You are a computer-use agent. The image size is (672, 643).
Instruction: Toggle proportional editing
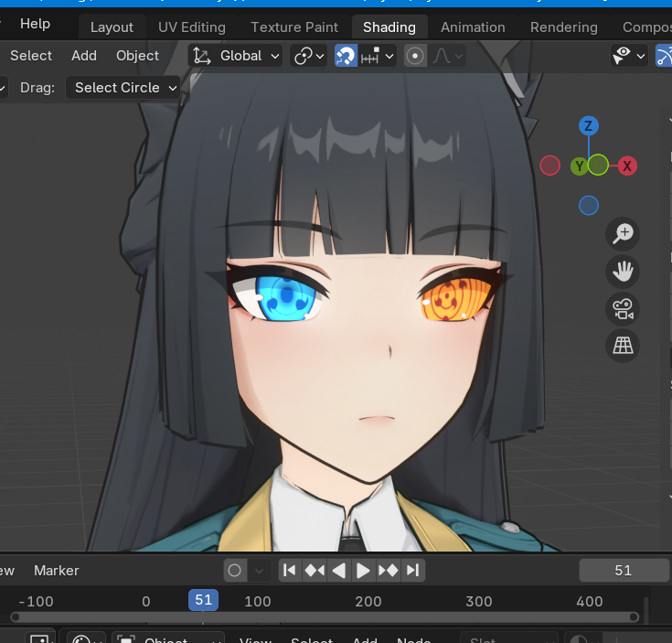pyautogui.click(x=415, y=56)
